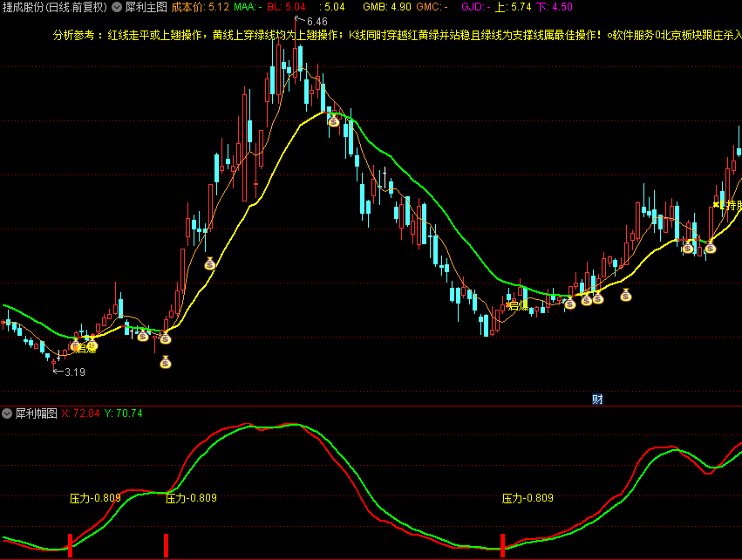Click the 犀利主图 indicator name
742x560 pixels.
(146, 7)
